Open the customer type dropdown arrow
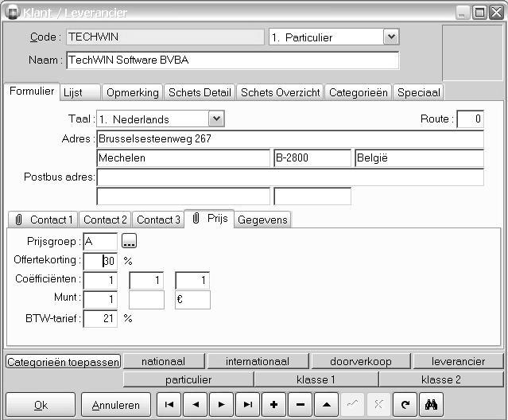The image size is (508, 420). click(x=391, y=37)
